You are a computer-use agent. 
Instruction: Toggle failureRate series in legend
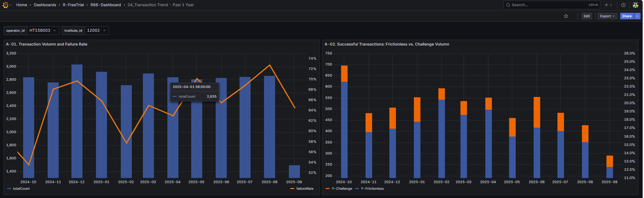(304, 189)
